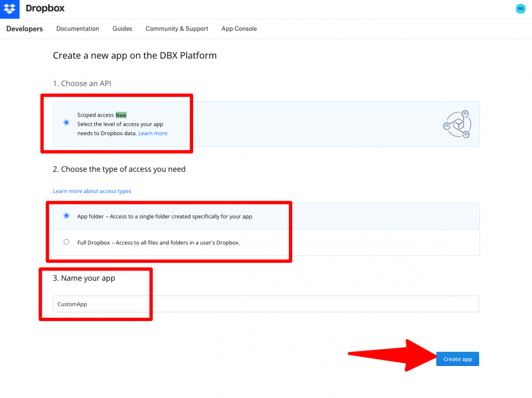Click the Dropbox box logo icon
The height and width of the screenshot is (398, 532).
coord(10,9)
